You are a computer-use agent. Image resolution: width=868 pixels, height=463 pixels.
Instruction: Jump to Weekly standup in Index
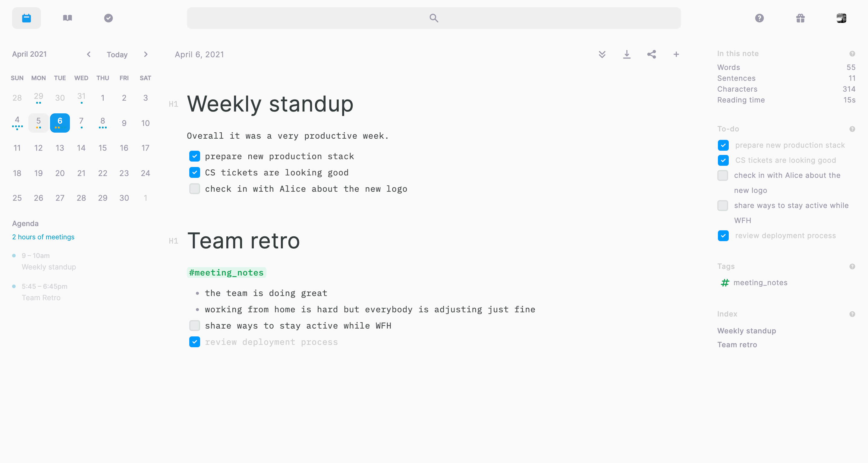[746, 331]
